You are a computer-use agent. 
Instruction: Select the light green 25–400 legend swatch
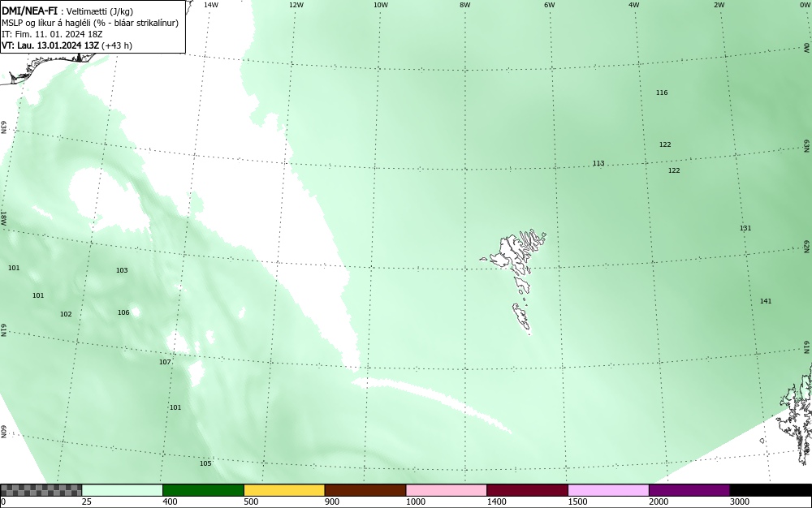[123, 490]
